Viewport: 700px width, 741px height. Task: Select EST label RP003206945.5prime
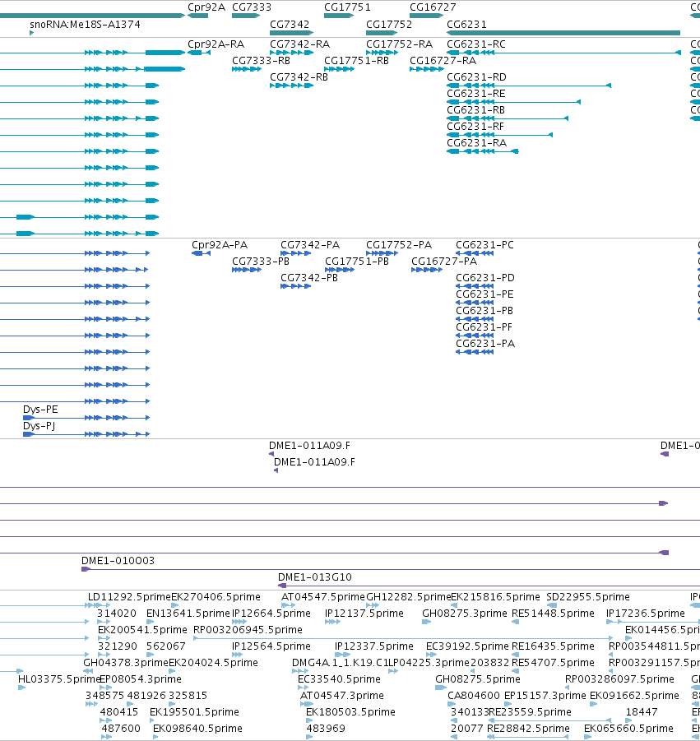pyautogui.click(x=248, y=629)
